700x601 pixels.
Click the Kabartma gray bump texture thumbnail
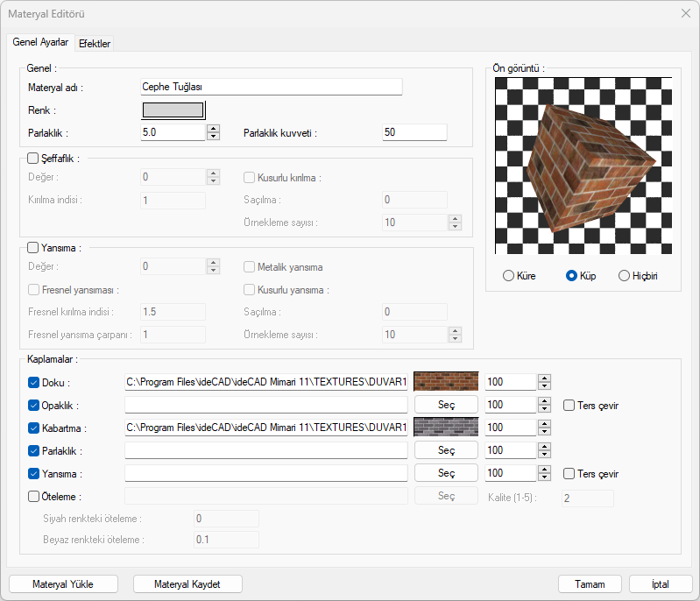click(x=446, y=428)
